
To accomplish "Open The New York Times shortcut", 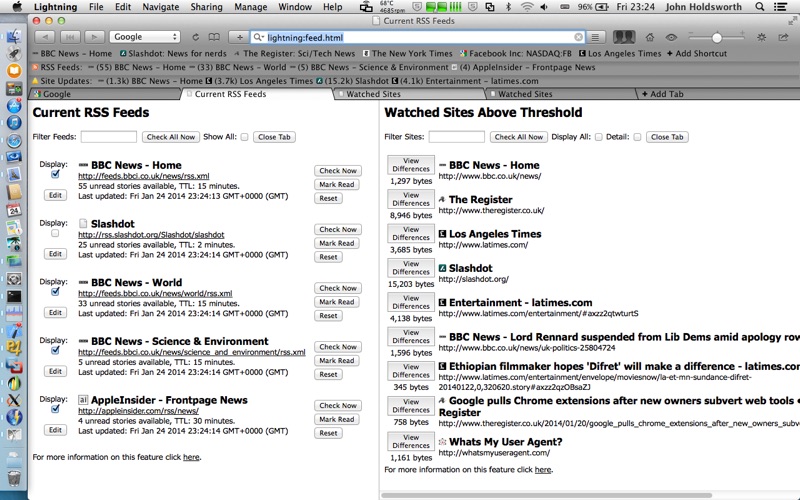I will (x=407, y=54).
